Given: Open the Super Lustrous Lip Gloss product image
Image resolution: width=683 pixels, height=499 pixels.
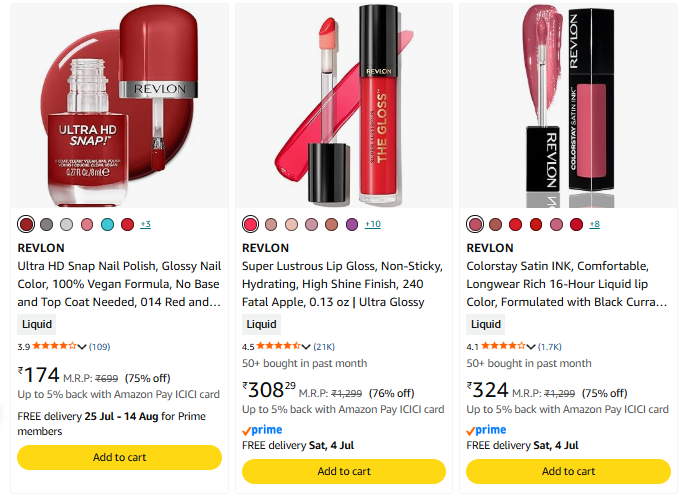Looking at the screenshot, I should pos(344,106).
